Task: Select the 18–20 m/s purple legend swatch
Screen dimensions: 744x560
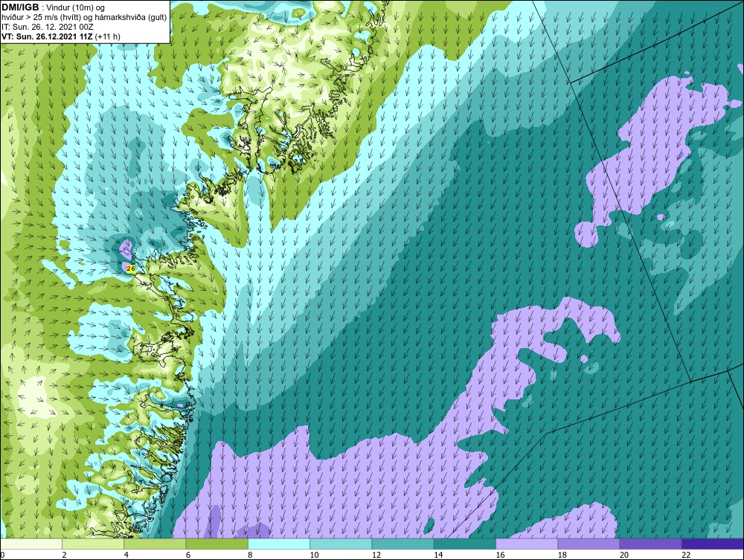Action: (589, 544)
